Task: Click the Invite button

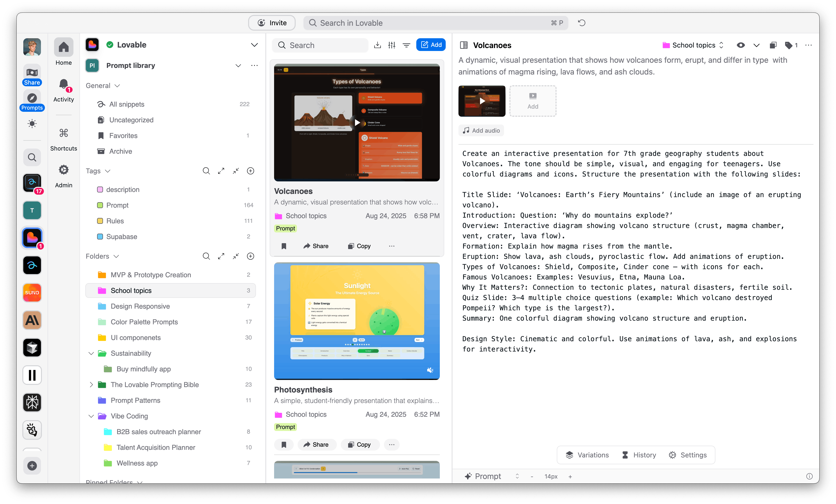Action: click(271, 23)
